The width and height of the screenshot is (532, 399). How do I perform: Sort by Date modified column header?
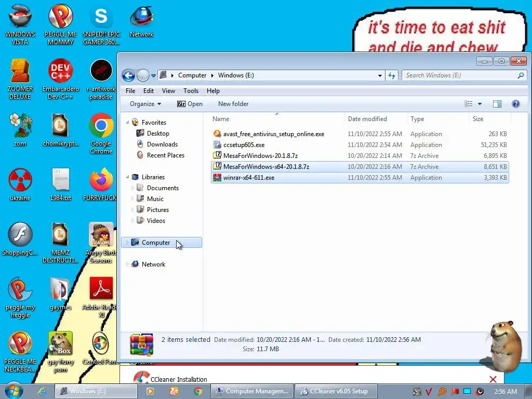coord(375,119)
